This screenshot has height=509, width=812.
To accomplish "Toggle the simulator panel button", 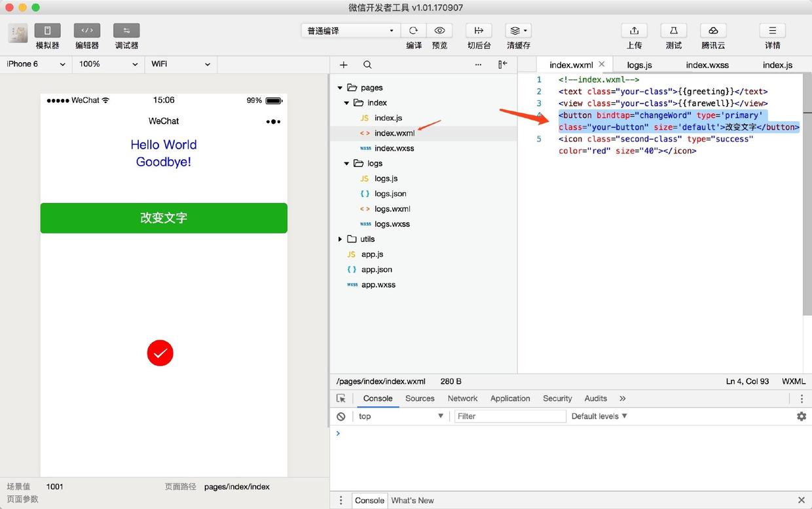I will [x=47, y=31].
